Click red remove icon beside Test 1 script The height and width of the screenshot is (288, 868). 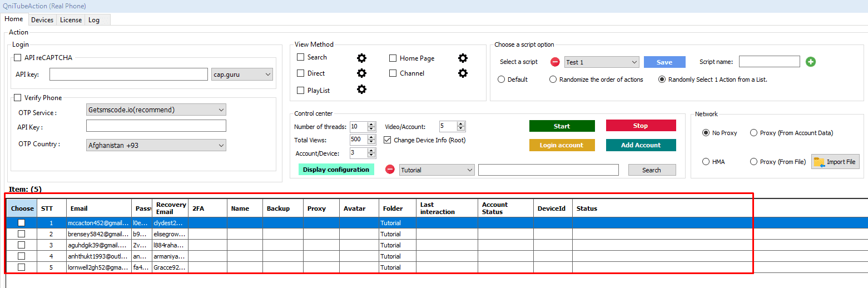(555, 62)
